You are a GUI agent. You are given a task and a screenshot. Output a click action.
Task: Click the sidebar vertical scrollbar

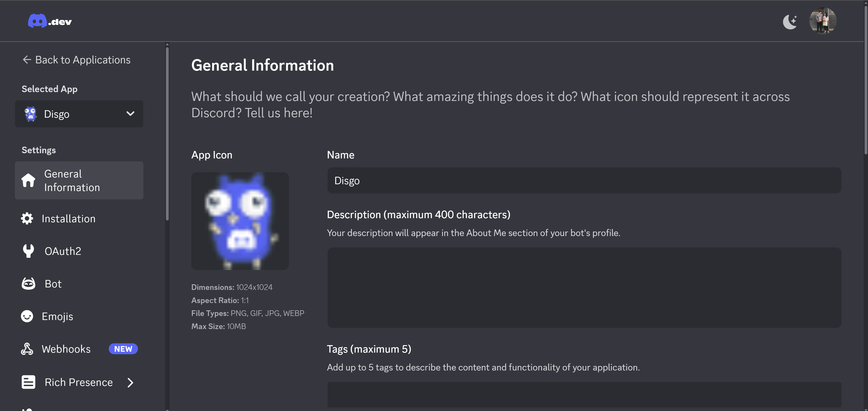tap(167, 135)
